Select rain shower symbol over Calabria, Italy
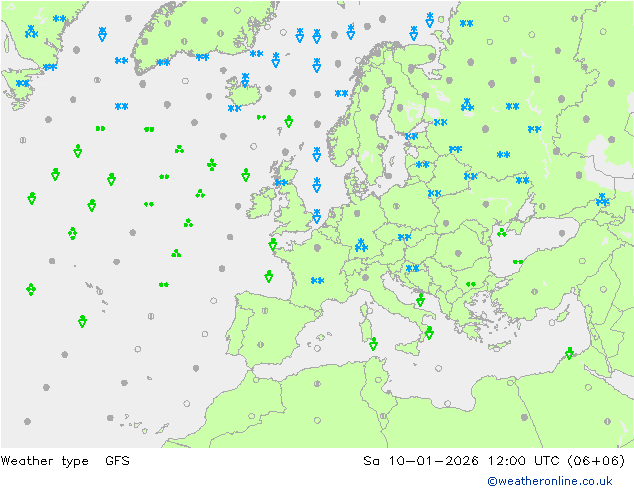This screenshot has width=634, height=490. pyautogui.click(x=429, y=333)
